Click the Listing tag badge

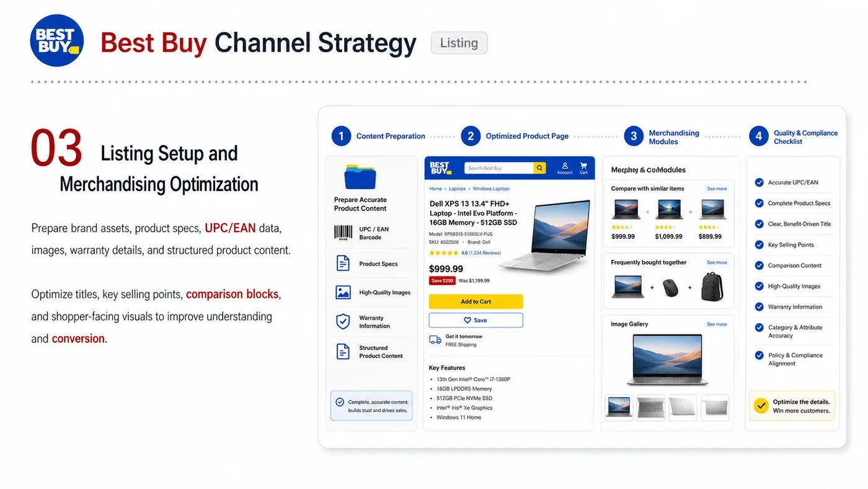pyautogui.click(x=459, y=43)
